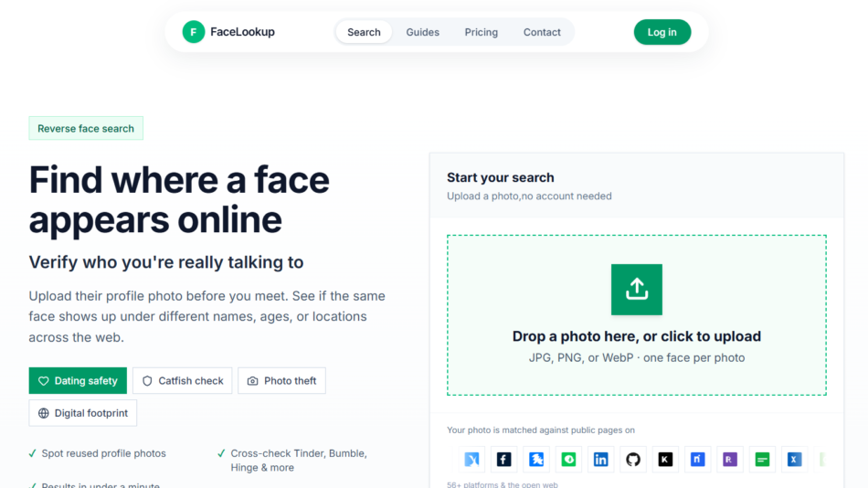Click the photo drop zone to upload

[x=637, y=315]
